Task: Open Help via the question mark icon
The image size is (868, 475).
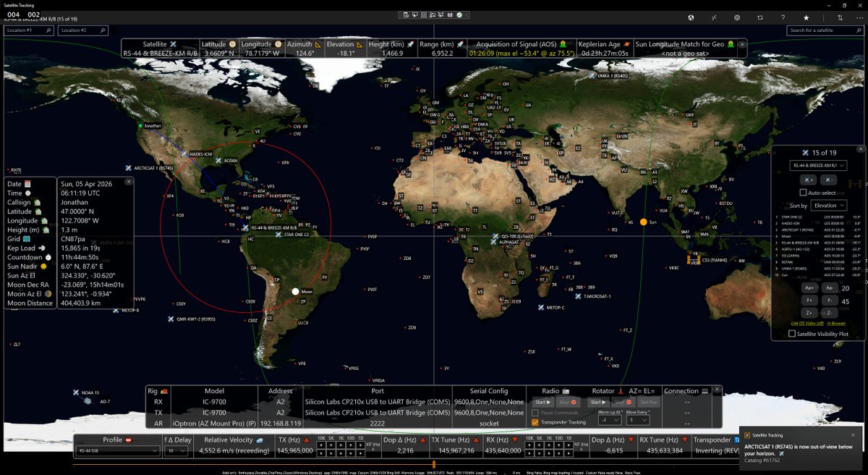Action: (783, 17)
